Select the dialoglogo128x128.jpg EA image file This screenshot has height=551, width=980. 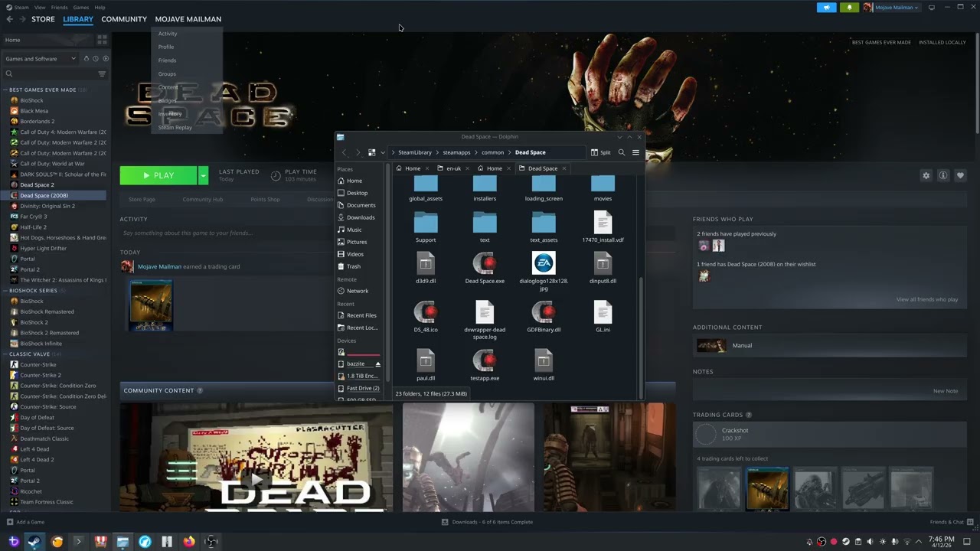coord(544,272)
